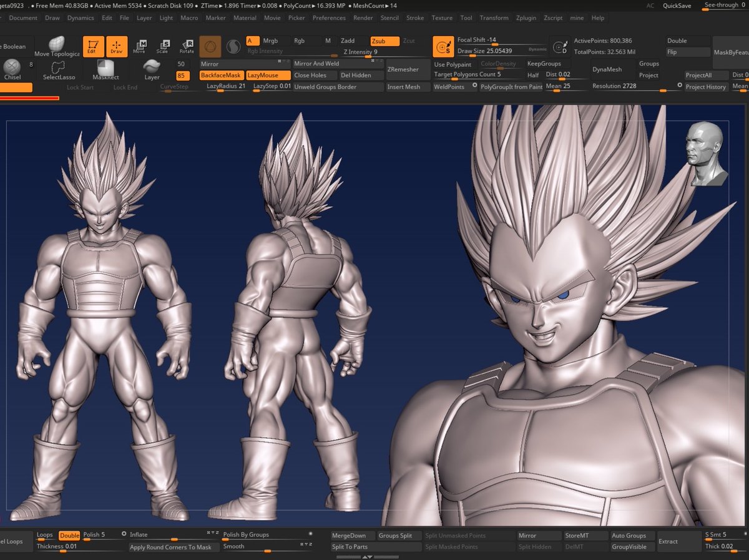The height and width of the screenshot is (560, 749).
Task: Open the Help menu
Action: point(598,18)
